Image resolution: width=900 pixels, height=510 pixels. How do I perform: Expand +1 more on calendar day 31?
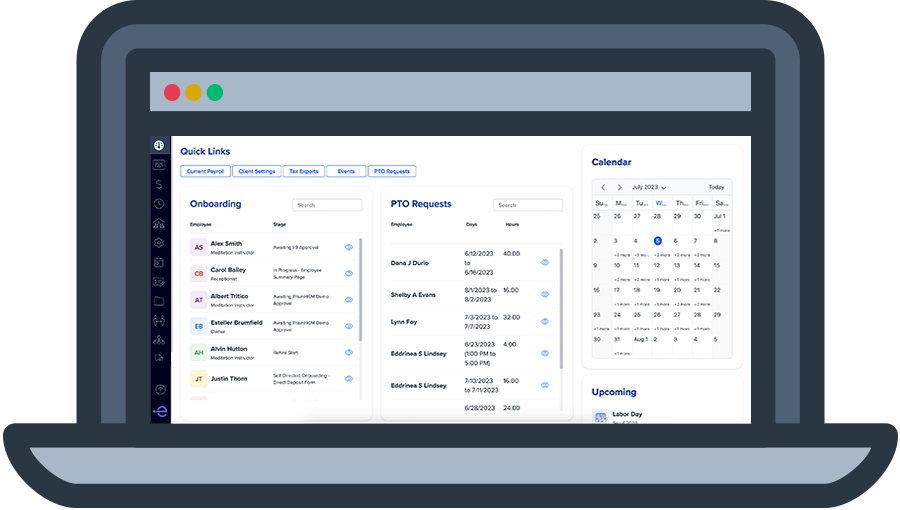[x=622, y=354]
